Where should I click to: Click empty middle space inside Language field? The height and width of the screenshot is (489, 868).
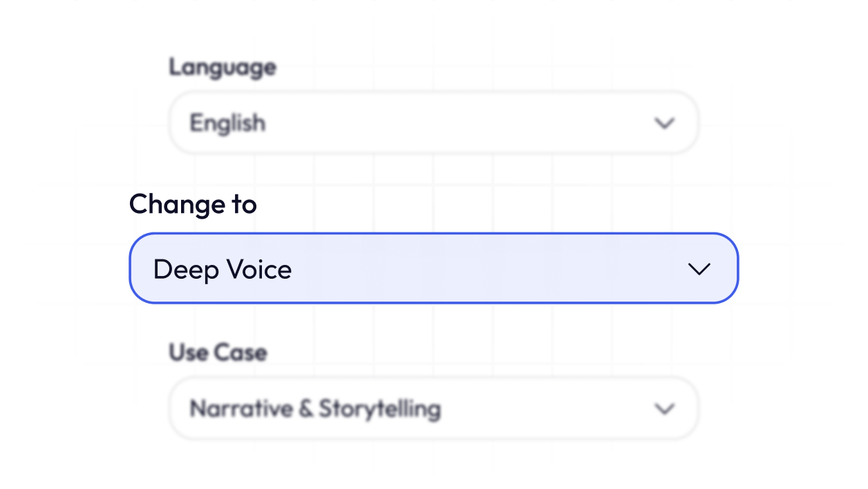[449, 123]
